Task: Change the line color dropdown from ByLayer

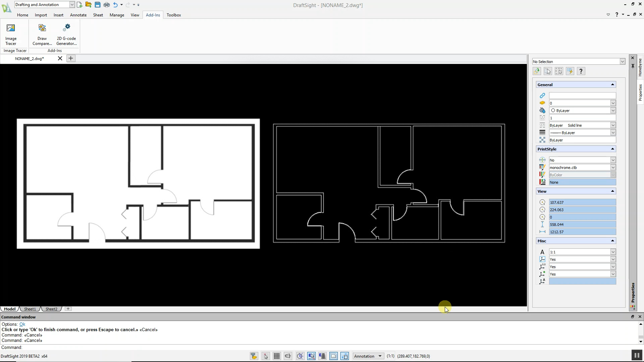Action: point(613,110)
